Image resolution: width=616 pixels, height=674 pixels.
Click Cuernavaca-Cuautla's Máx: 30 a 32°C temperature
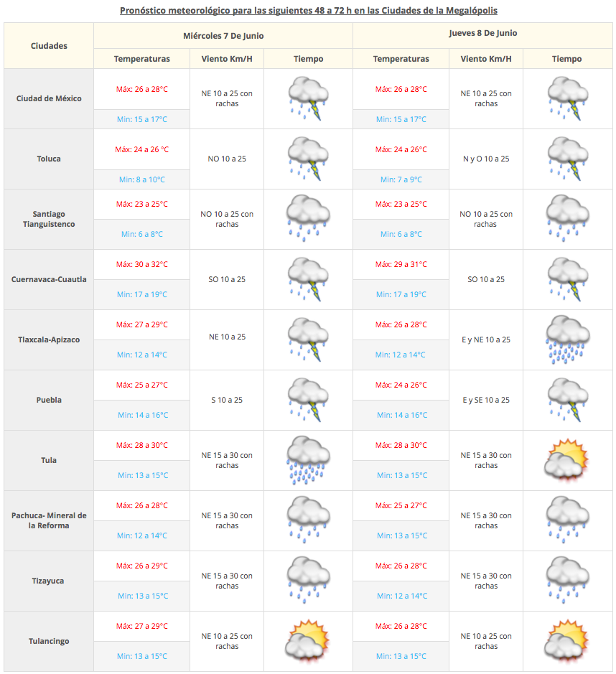click(142, 264)
